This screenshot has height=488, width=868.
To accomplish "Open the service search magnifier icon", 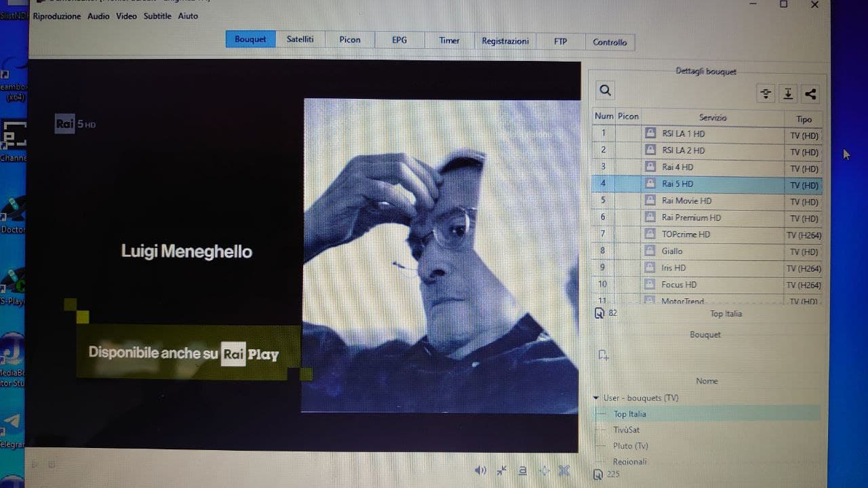I will coord(606,90).
